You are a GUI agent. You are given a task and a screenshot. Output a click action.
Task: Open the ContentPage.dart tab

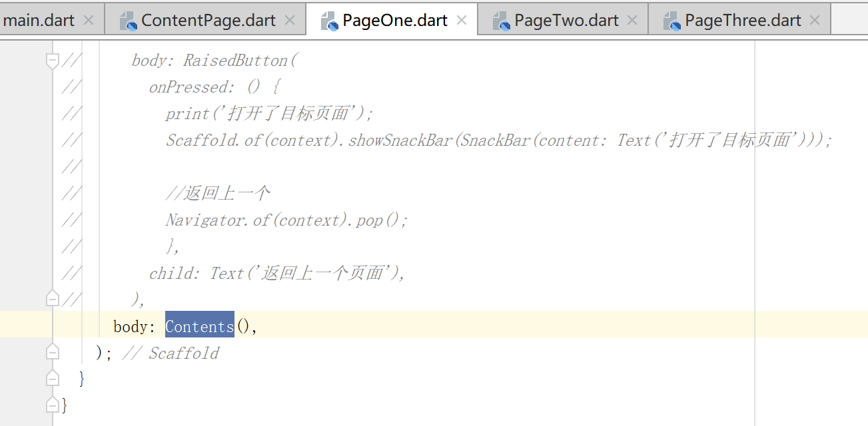point(207,21)
